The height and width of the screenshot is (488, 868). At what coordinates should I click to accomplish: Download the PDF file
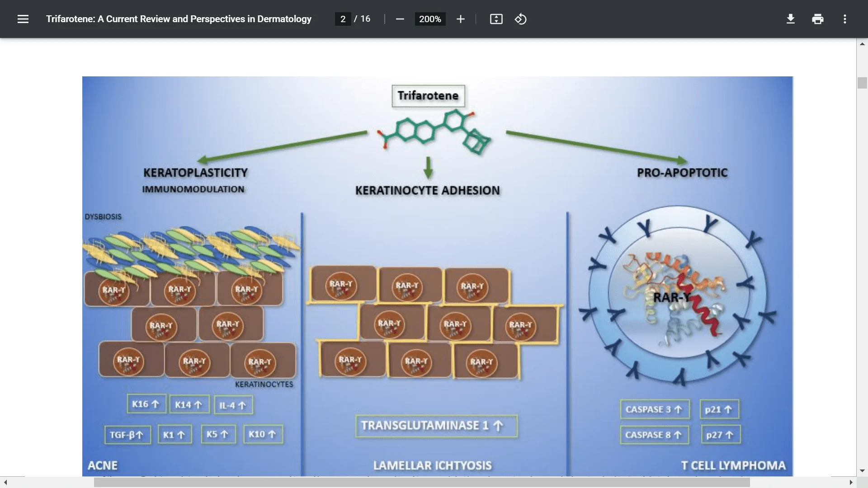tap(790, 19)
